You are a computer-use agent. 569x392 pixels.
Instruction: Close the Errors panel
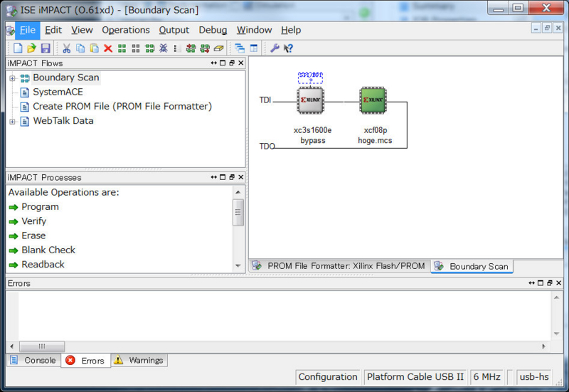click(558, 282)
